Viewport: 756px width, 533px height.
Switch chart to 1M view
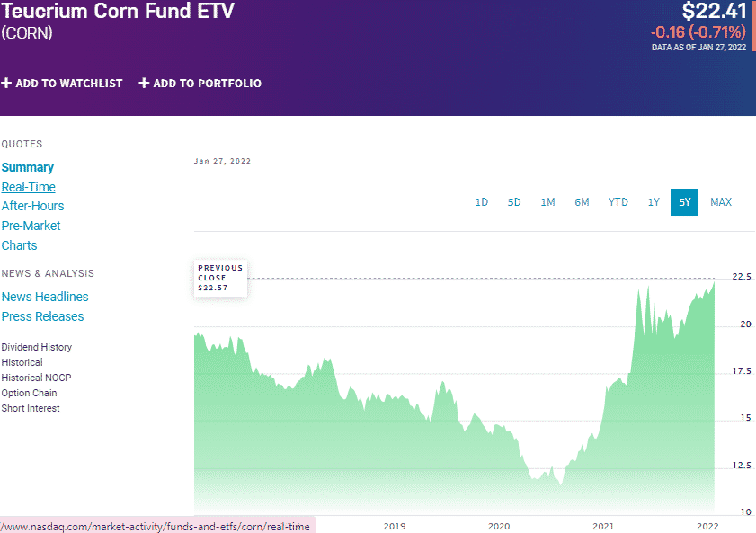[548, 201]
